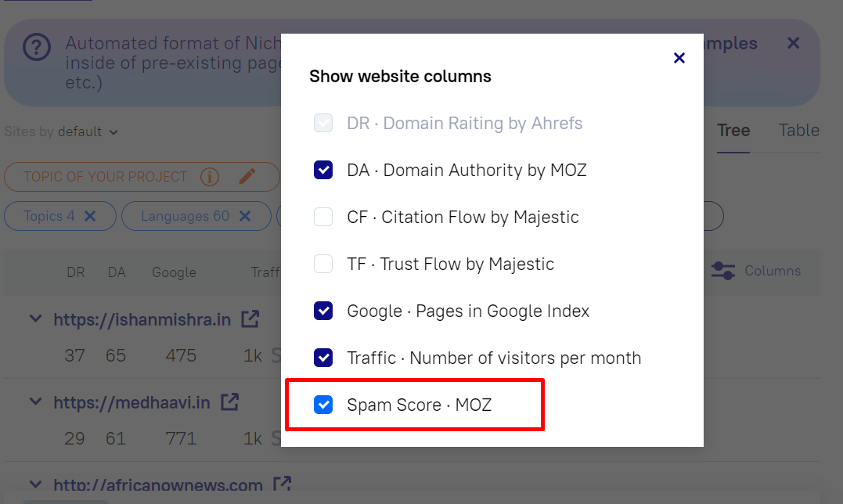Uncheck DA Domain Authority by MOZ

323,170
